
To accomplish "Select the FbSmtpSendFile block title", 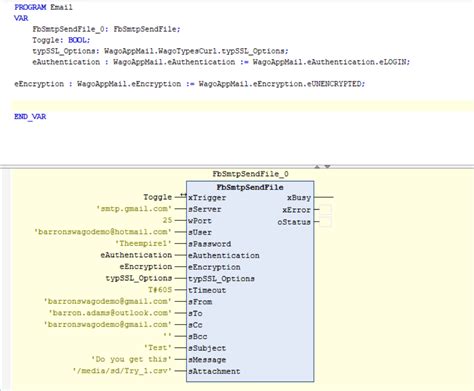I will pyautogui.click(x=250, y=187).
